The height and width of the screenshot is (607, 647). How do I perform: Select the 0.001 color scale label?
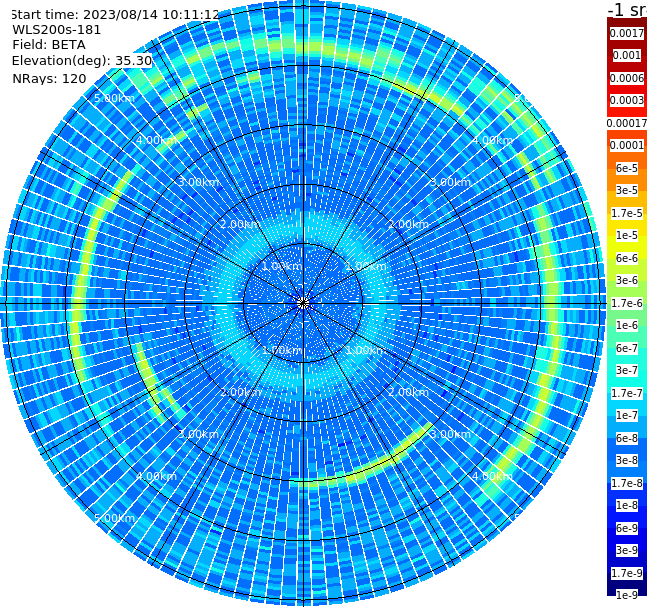coord(627,55)
